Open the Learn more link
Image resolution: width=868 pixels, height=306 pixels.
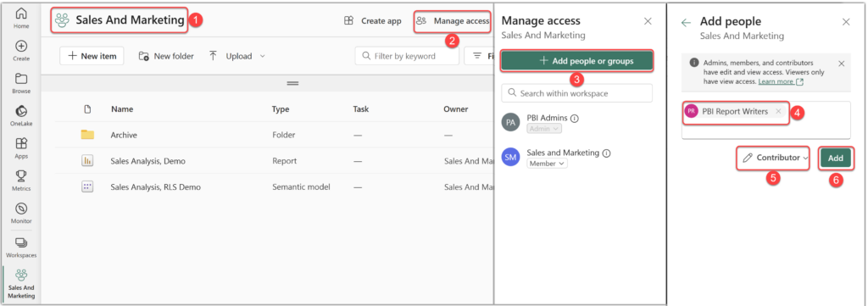pyautogui.click(x=781, y=81)
